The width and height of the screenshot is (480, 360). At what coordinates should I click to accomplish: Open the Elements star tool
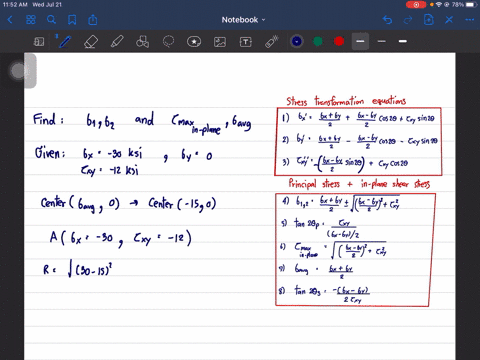(194, 42)
